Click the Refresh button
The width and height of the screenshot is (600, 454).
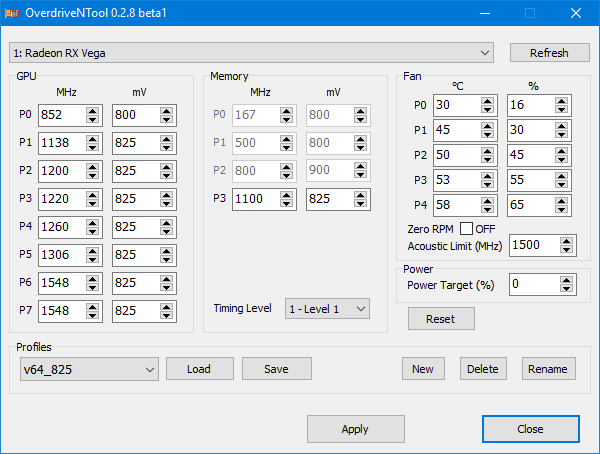coord(549,53)
